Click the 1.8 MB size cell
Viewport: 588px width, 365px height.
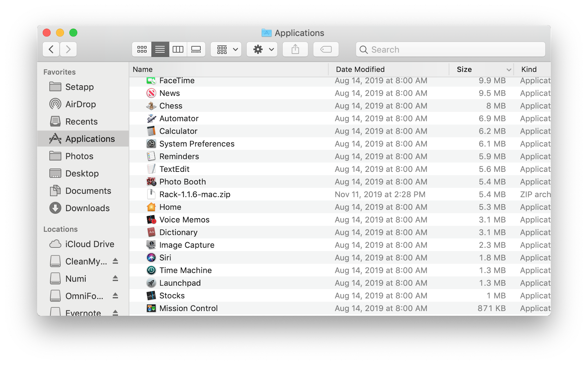click(492, 258)
